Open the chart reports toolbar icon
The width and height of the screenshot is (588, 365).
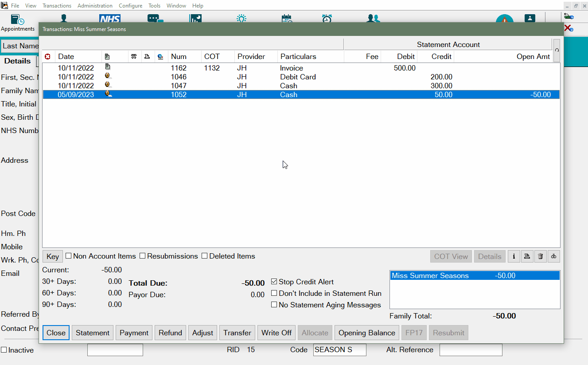coord(195,18)
